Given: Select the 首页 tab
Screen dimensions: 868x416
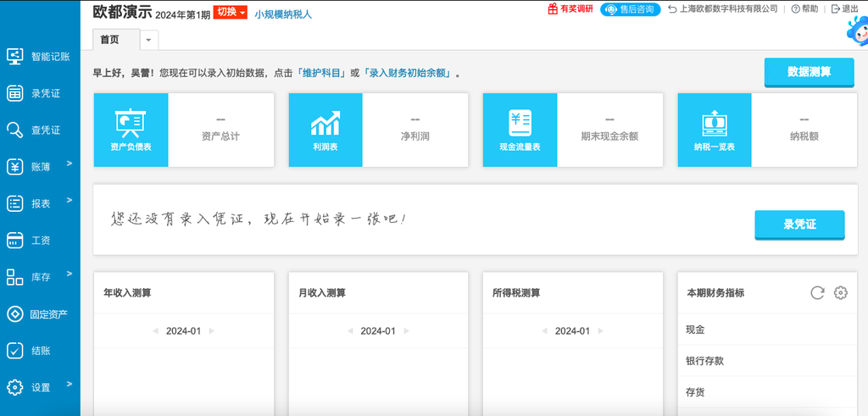Looking at the screenshot, I should (x=115, y=40).
